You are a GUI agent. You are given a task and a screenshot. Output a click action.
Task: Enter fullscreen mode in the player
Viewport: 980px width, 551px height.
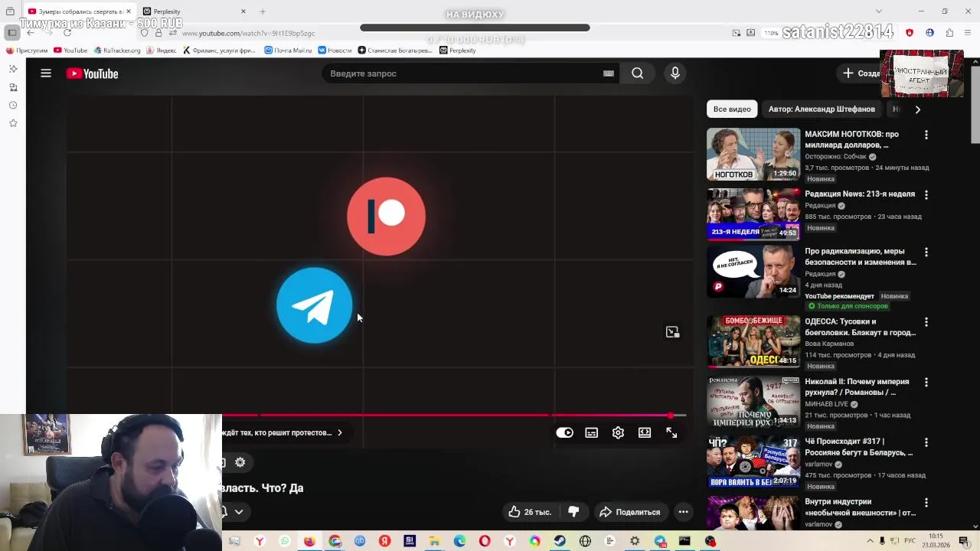(x=671, y=432)
